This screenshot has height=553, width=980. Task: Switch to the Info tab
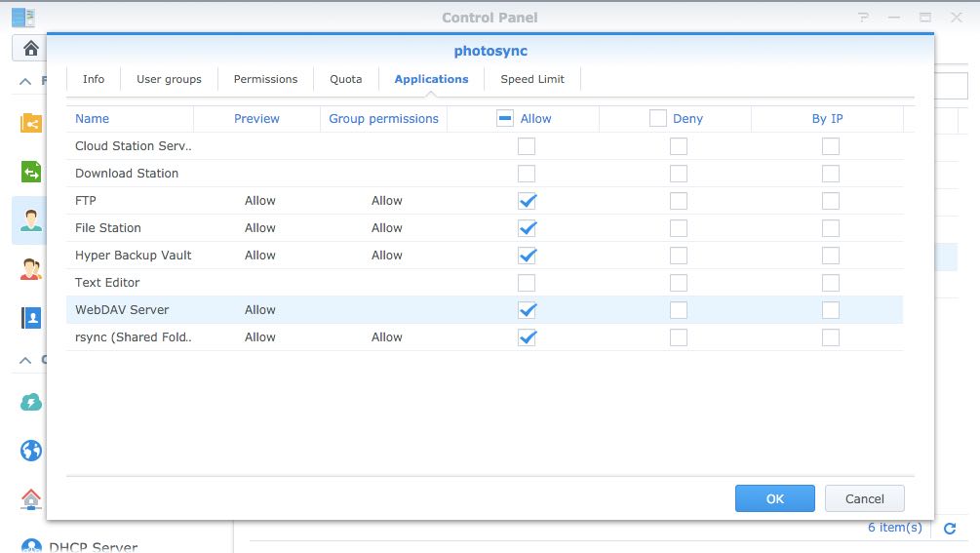[x=94, y=79]
